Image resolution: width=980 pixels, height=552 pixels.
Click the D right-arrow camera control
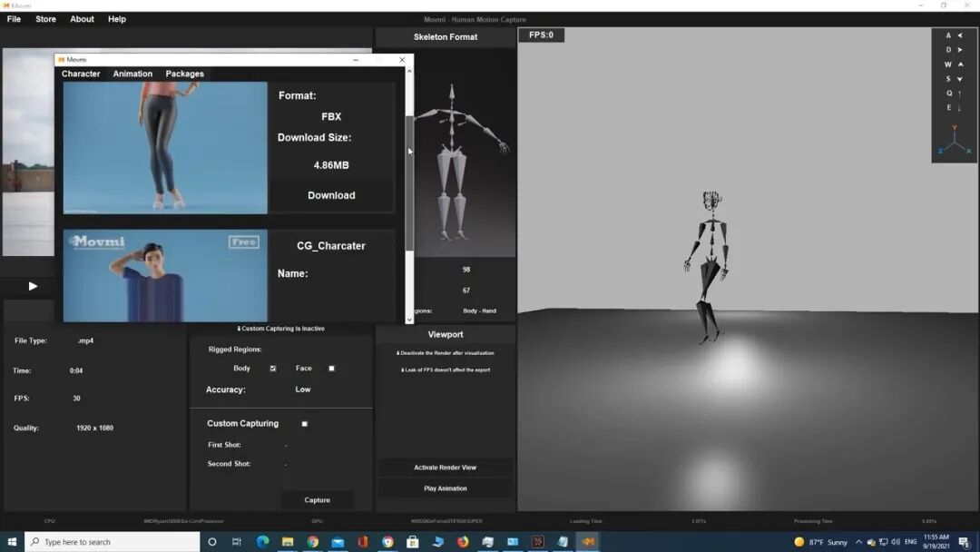[954, 50]
